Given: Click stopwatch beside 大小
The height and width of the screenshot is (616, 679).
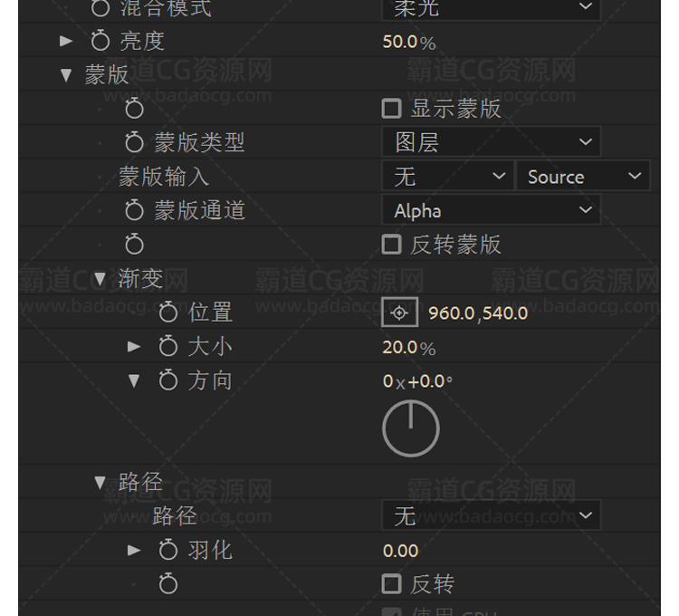Looking at the screenshot, I should pyautogui.click(x=168, y=346).
